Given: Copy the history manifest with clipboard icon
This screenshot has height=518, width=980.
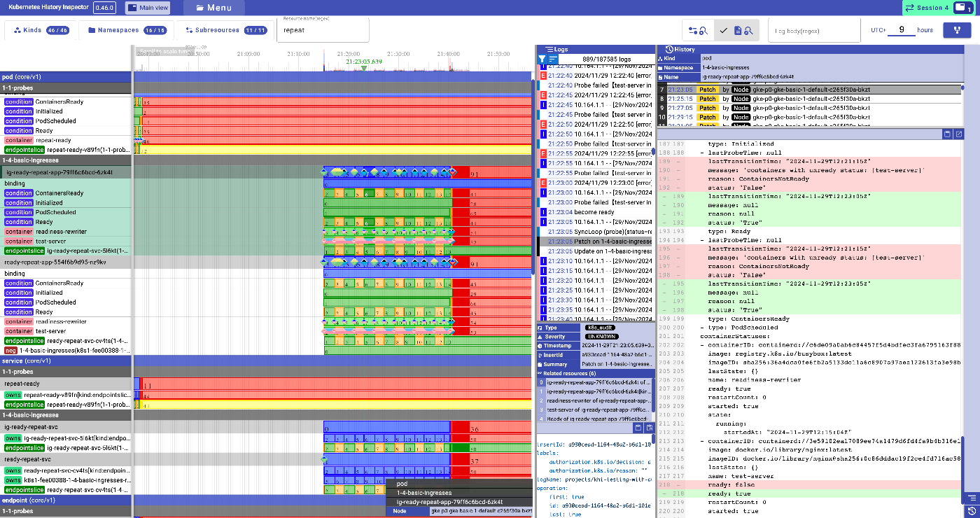Looking at the screenshot, I should (x=947, y=134).
